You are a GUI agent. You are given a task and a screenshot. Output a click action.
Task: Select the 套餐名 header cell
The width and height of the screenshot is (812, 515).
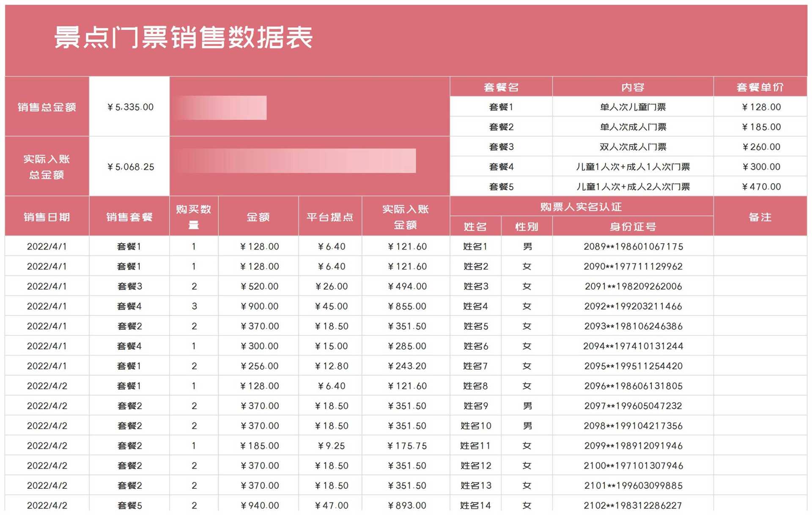[501, 87]
